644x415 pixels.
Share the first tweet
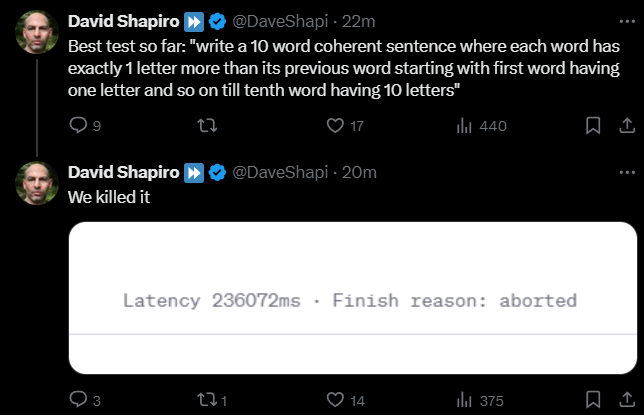tap(627, 125)
